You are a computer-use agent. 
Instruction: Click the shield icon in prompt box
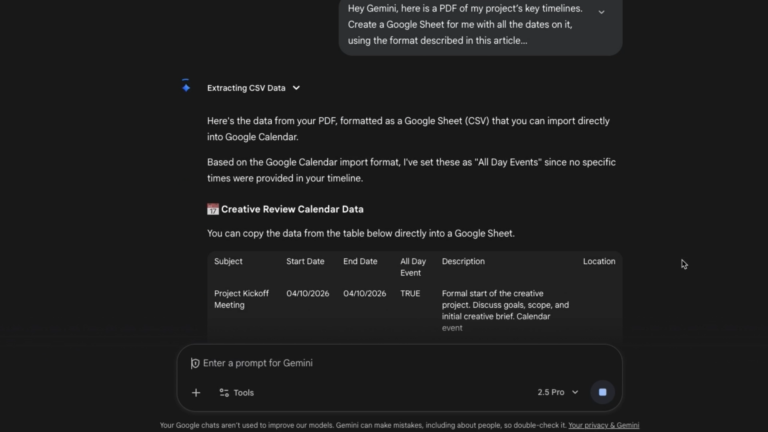(x=195, y=363)
